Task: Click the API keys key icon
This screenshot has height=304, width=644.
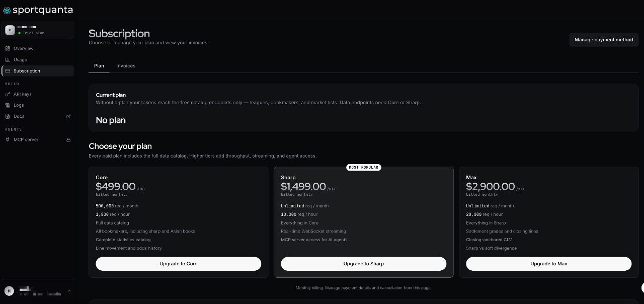Action: click(x=8, y=94)
